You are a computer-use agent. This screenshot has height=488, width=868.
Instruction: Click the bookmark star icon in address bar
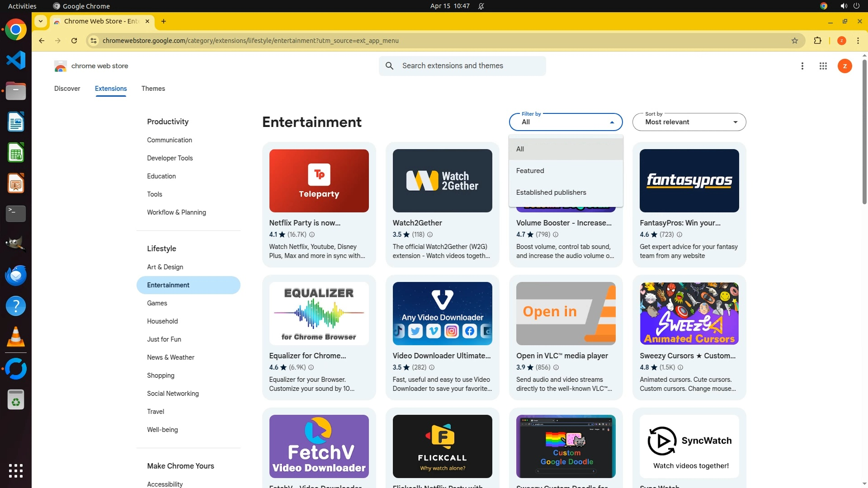coord(795,41)
